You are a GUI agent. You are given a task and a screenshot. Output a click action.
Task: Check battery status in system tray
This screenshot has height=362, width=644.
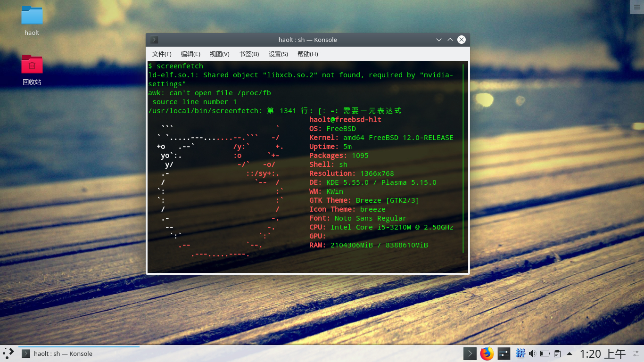[545, 354]
